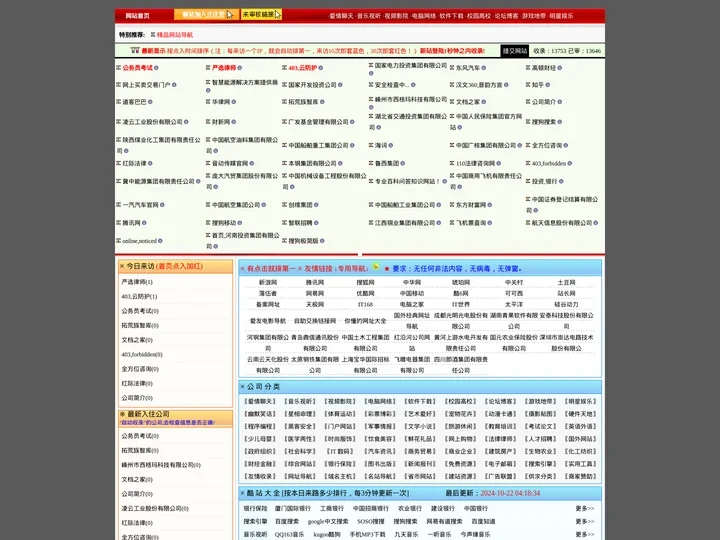Image resolution: width=720 pixels, height=540 pixels.
Task: Click the info icon after 403,云防护
Action: 321,68
